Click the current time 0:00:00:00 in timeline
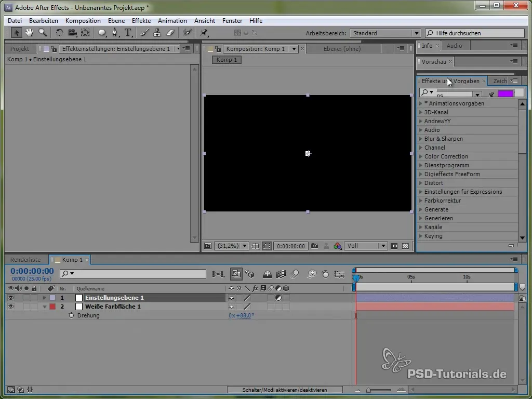The height and width of the screenshot is (399, 532). (32, 271)
